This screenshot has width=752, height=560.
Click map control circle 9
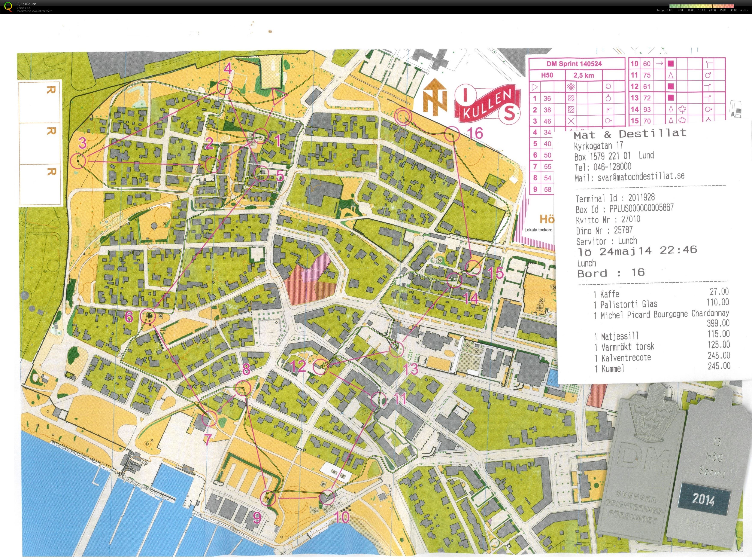tap(268, 498)
